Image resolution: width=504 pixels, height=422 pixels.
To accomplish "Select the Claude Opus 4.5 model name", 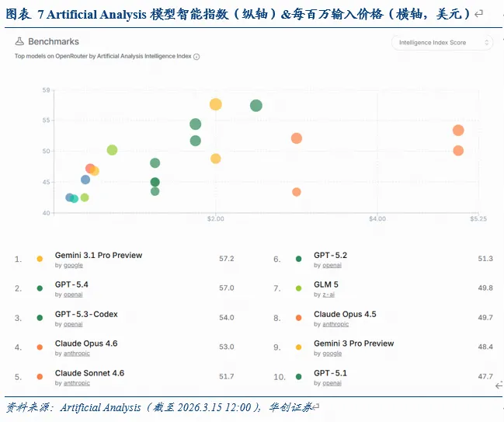I will pos(345,314).
